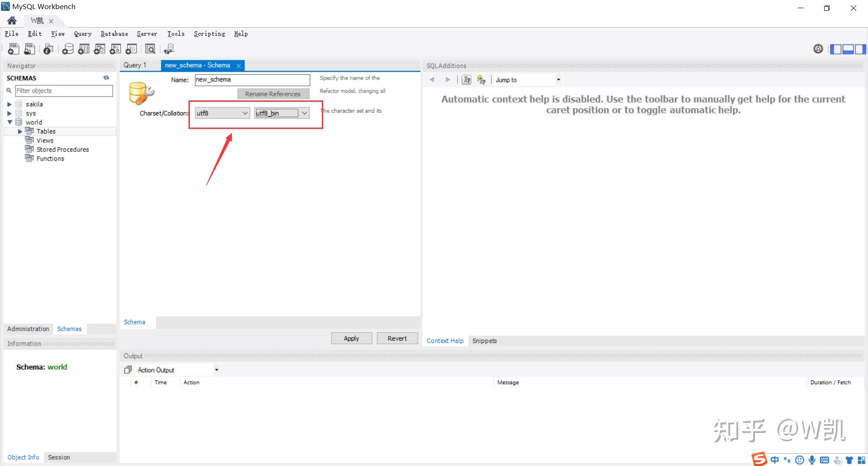868x466 pixels.
Task: Search table data toolbar icon
Action: point(150,49)
